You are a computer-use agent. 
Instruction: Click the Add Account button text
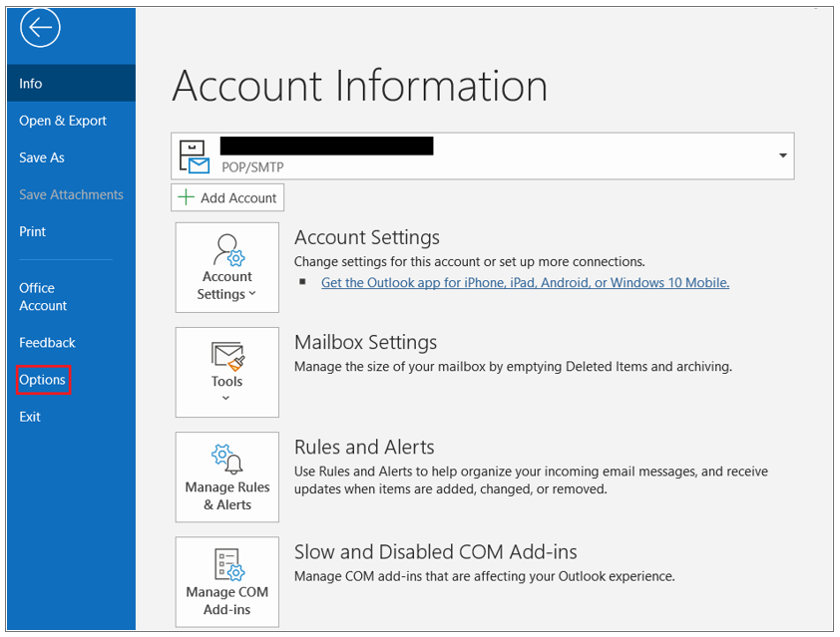[238, 198]
